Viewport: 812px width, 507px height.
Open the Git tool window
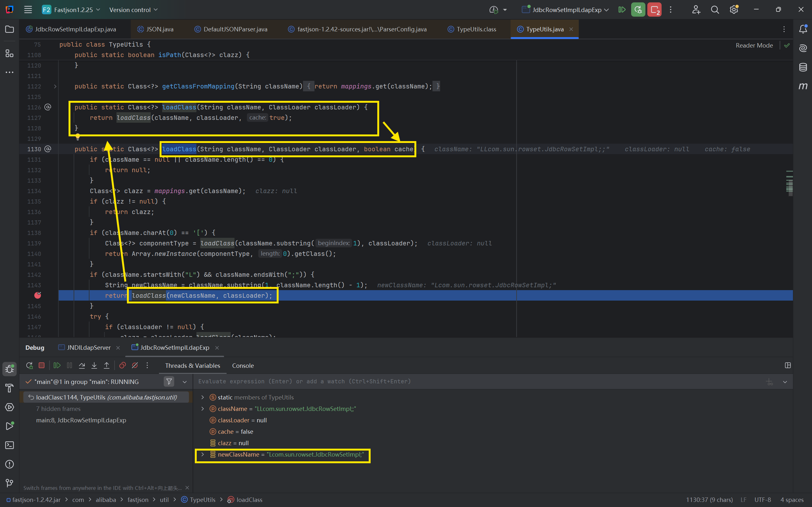pyautogui.click(x=10, y=483)
